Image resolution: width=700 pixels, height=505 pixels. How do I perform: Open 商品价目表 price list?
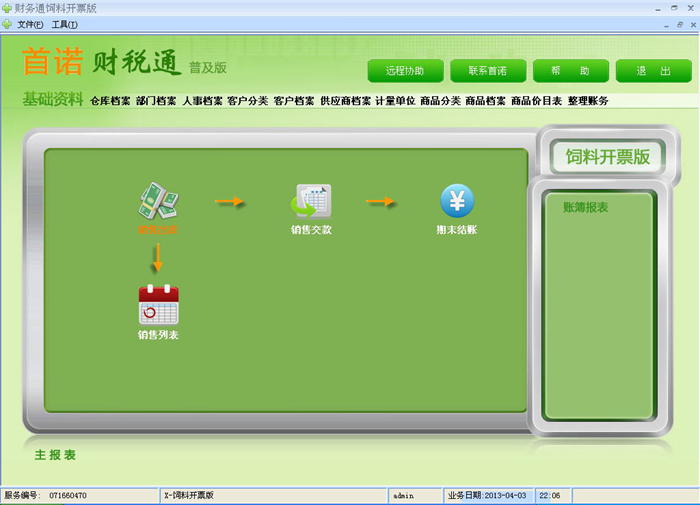click(536, 101)
